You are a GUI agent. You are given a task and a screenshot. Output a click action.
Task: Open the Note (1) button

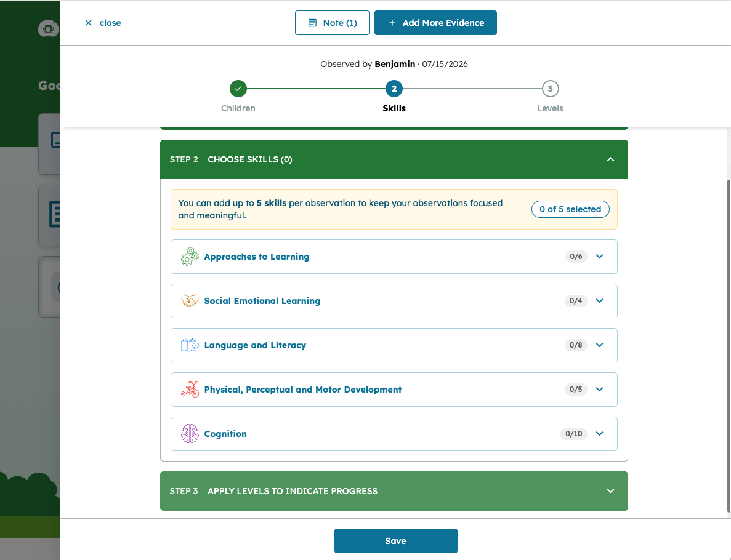pos(332,23)
